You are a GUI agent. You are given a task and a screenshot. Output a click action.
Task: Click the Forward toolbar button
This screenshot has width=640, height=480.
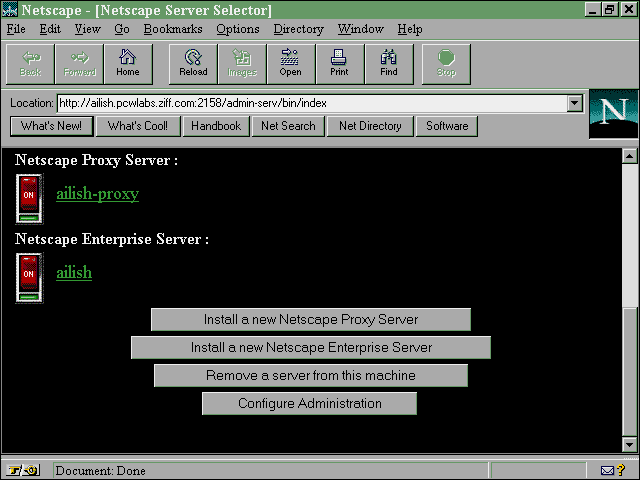[80, 64]
